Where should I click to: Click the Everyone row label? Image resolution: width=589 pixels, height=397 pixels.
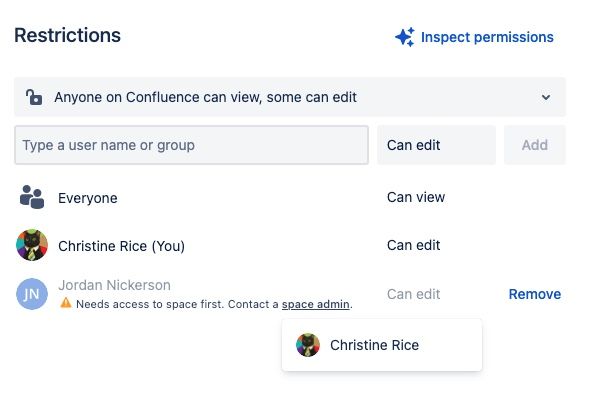[88, 198]
